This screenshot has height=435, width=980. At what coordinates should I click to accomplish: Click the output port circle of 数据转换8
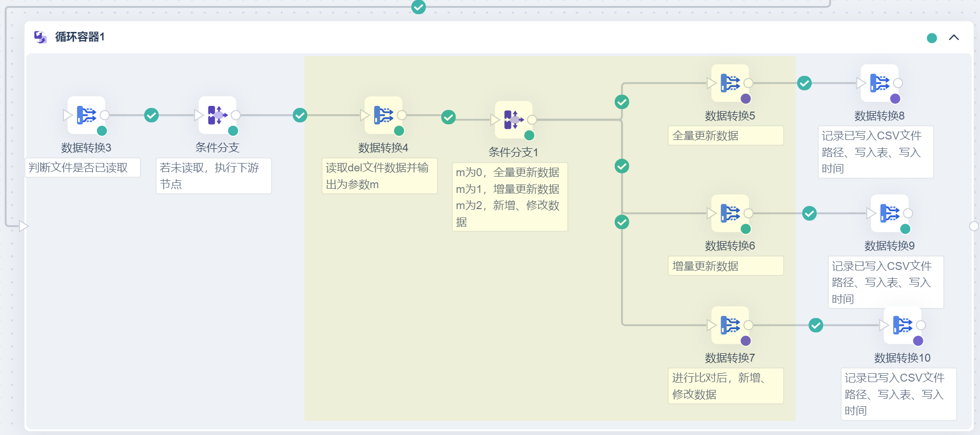tap(898, 83)
